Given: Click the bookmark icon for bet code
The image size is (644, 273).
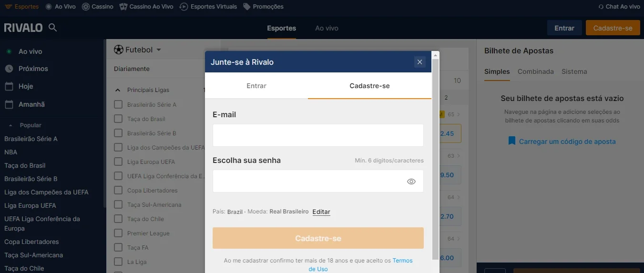Looking at the screenshot, I should point(512,141).
